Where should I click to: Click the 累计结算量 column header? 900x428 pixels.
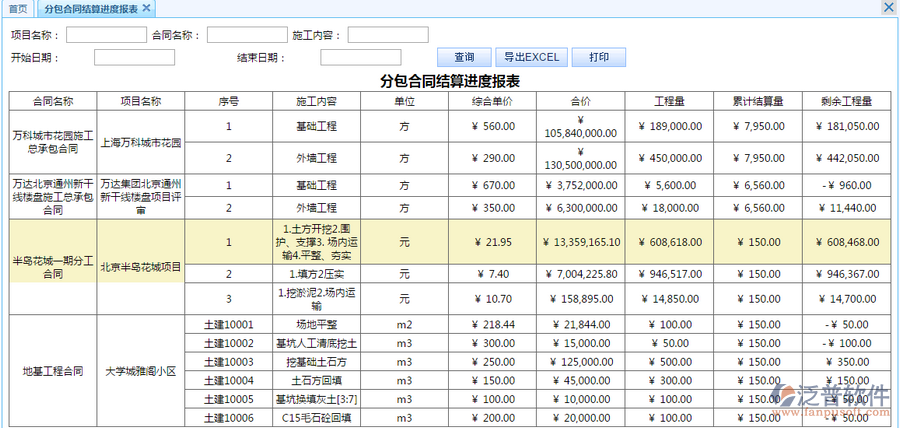[764, 101]
